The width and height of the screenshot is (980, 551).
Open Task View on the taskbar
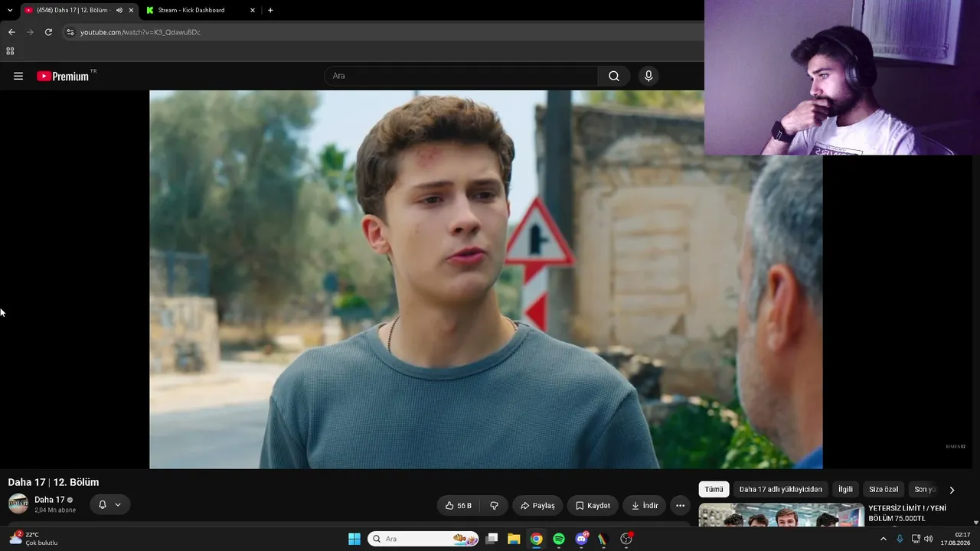click(x=492, y=539)
